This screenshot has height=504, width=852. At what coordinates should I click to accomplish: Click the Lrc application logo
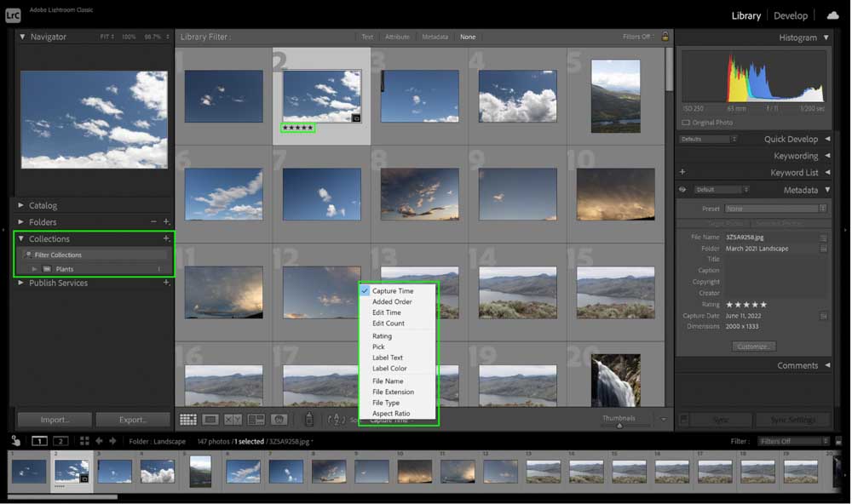[13, 15]
